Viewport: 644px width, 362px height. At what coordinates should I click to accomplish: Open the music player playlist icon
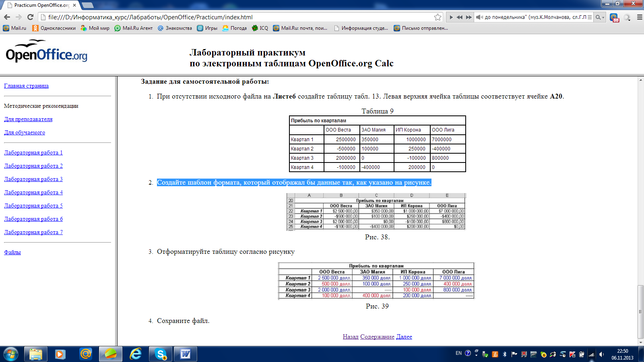(590, 17)
